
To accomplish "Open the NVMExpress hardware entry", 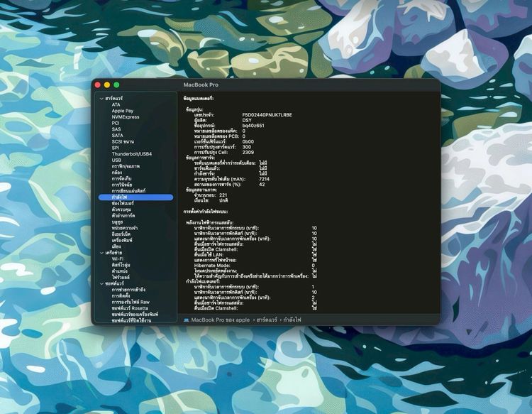I will [x=126, y=117].
